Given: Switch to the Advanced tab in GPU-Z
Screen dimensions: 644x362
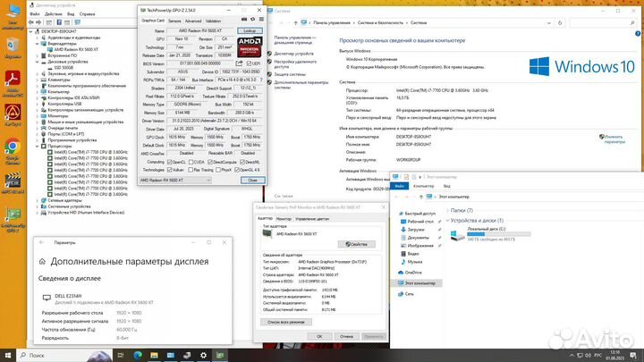Looking at the screenshot, I should click(x=193, y=21).
